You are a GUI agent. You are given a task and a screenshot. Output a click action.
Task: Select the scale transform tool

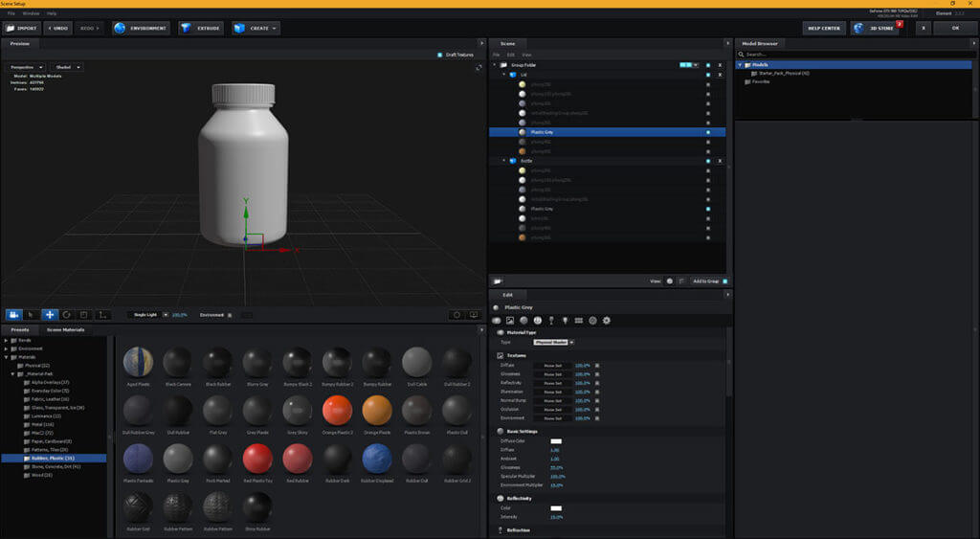[x=84, y=315]
